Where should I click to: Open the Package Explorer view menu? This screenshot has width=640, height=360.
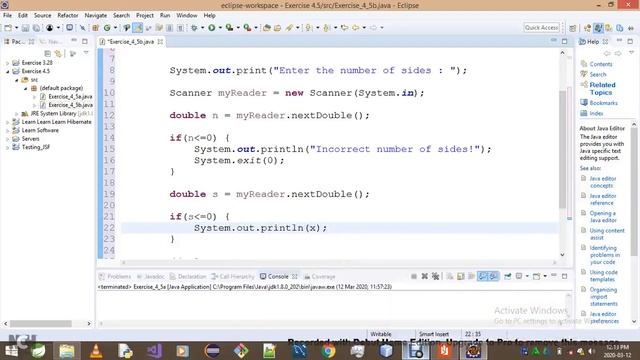86,53
